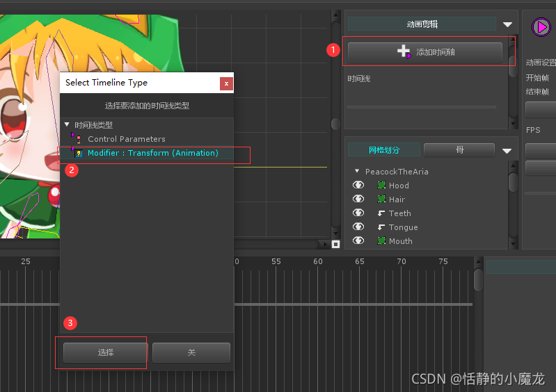556x392 pixels.
Task: Click the Tongue clipping icon
Action: pos(381,227)
